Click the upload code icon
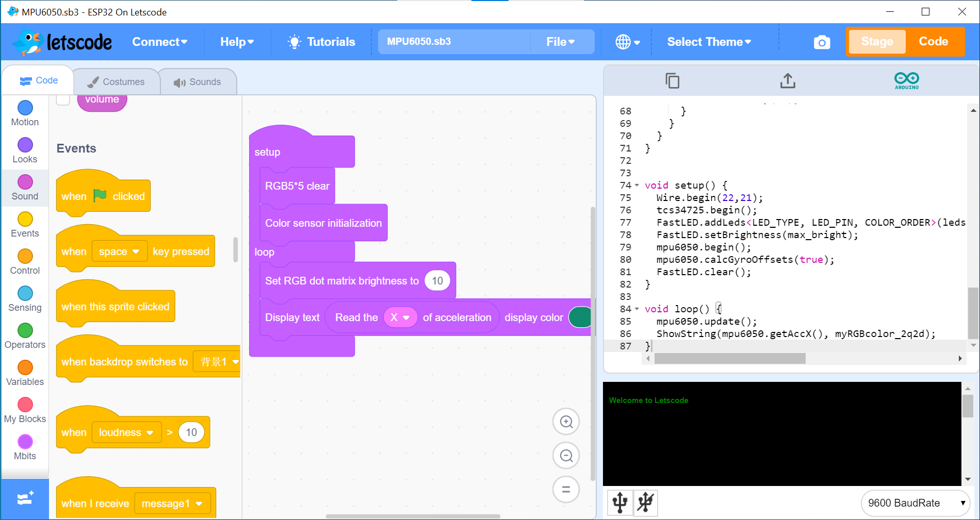 (x=788, y=81)
